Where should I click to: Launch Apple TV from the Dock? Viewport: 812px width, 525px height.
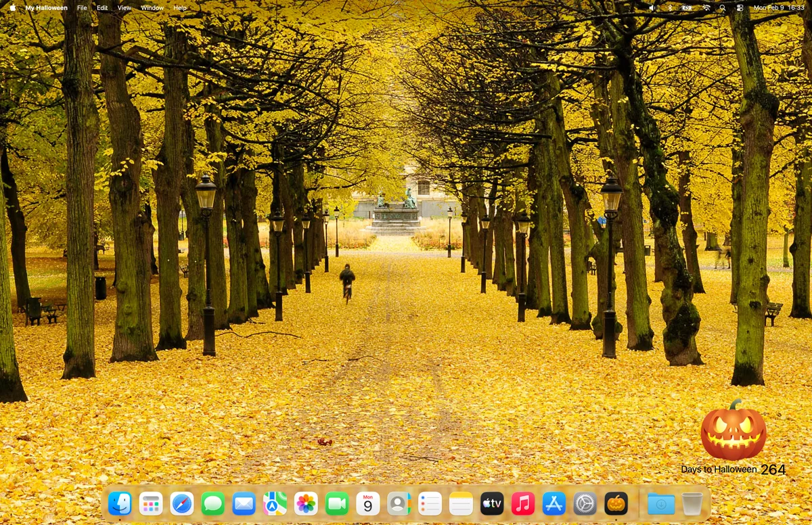click(492, 503)
